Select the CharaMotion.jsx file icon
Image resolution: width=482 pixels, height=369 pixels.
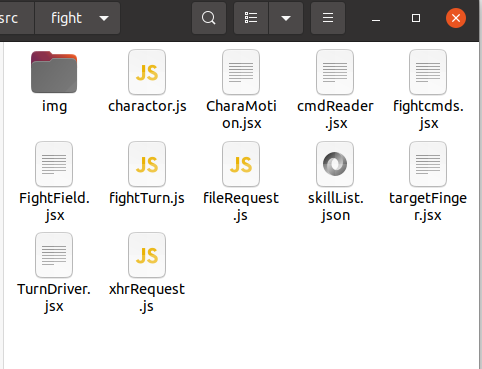coord(241,72)
